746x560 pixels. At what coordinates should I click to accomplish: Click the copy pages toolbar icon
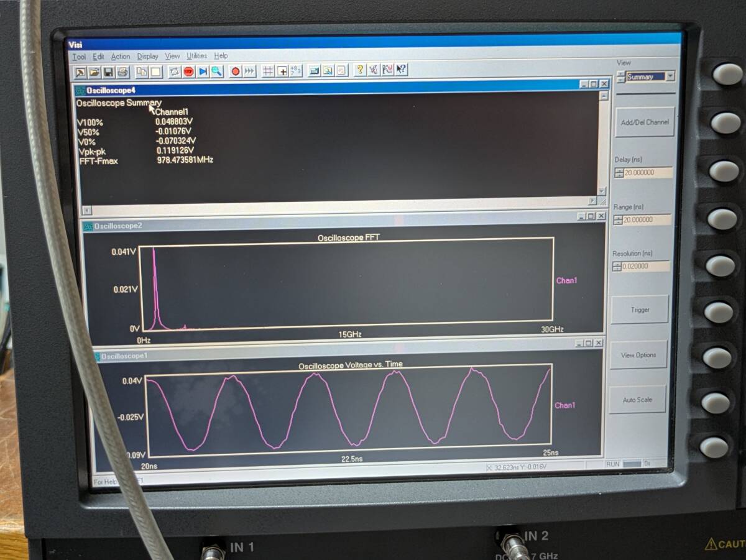(142, 71)
